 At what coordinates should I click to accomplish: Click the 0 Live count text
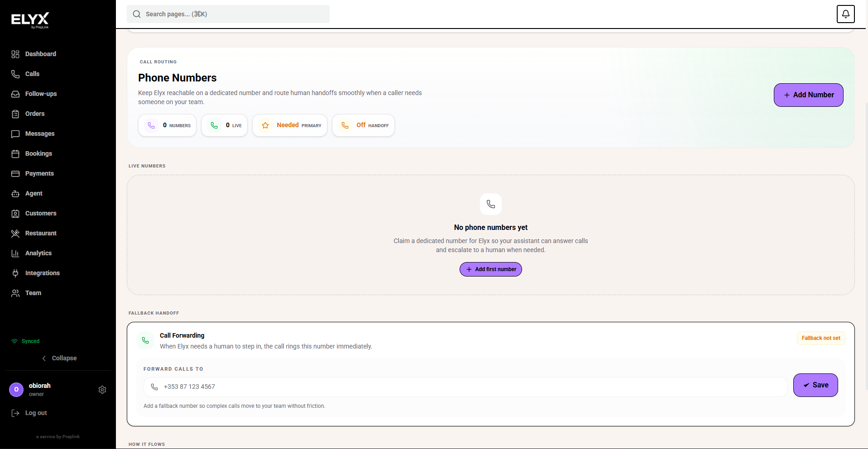click(x=234, y=125)
